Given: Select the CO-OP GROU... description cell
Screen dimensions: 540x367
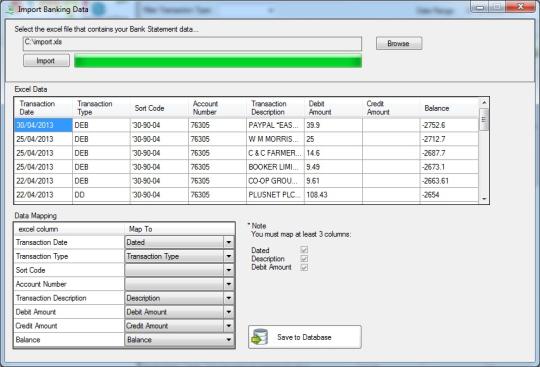Looking at the screenshot, I should tap(275, 181).
